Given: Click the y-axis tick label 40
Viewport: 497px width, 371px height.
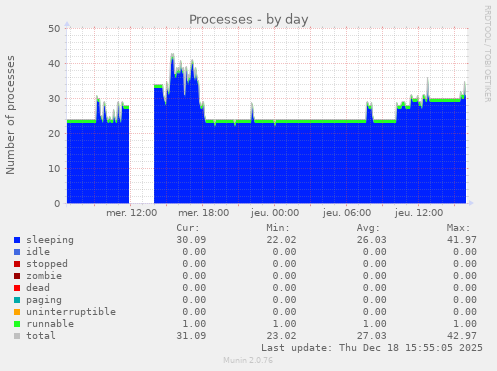Looking at the screenshot, I should (x=54, y=64).
